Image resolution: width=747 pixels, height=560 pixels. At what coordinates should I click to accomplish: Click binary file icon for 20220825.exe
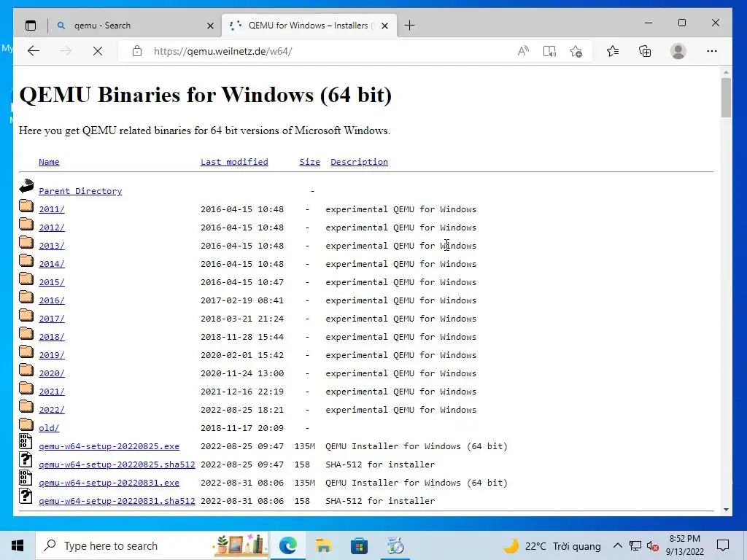(x=26, y=441)
